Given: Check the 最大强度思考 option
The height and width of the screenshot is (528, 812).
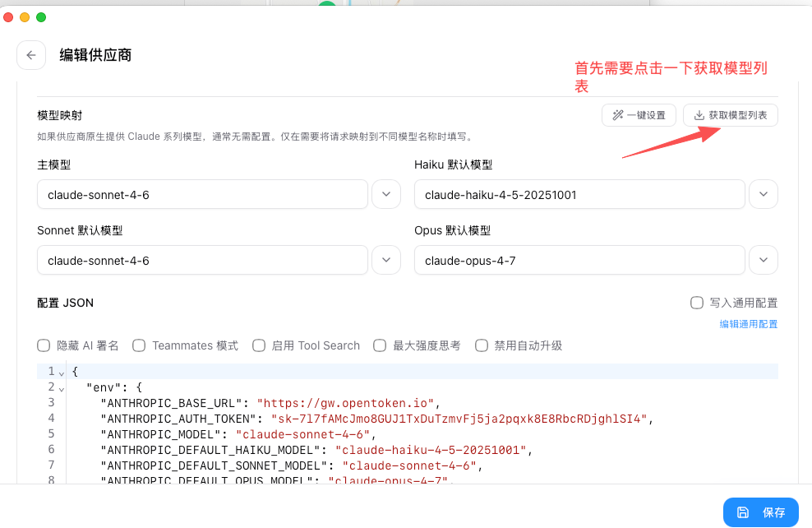Looking at the screenshot, I should coord(380,345).
